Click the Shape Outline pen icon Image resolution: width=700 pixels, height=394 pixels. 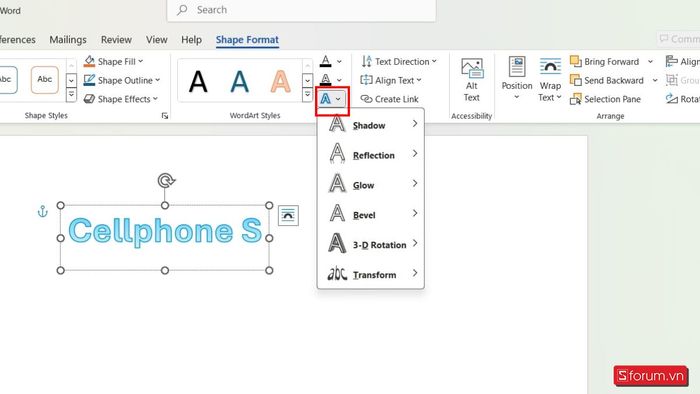click(x=89, y=80)
